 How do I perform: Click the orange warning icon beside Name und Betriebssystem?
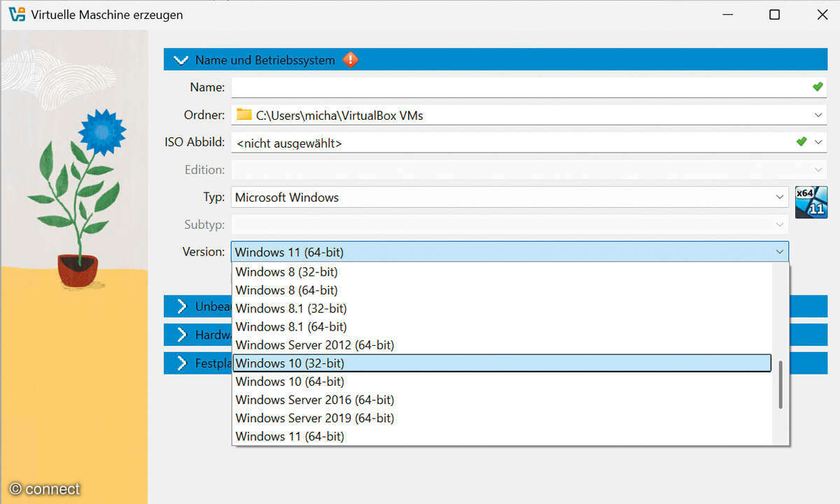pos(351,59)
